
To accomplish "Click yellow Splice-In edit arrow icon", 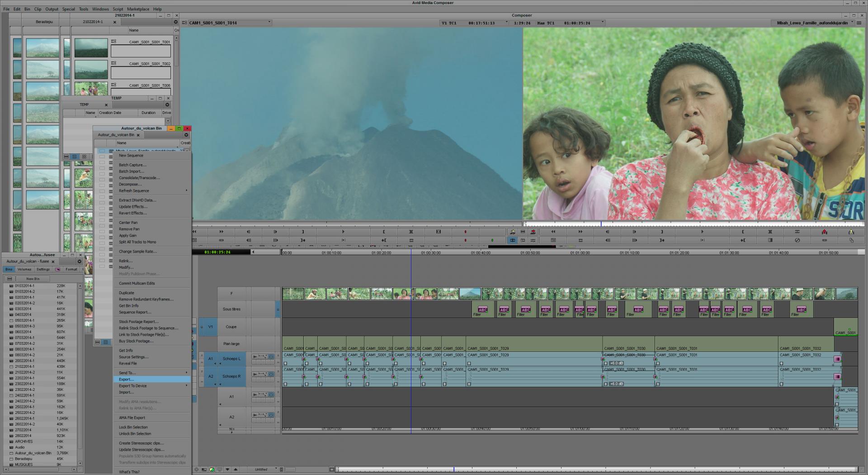I will pyautogui.click(x=512, y=232).
